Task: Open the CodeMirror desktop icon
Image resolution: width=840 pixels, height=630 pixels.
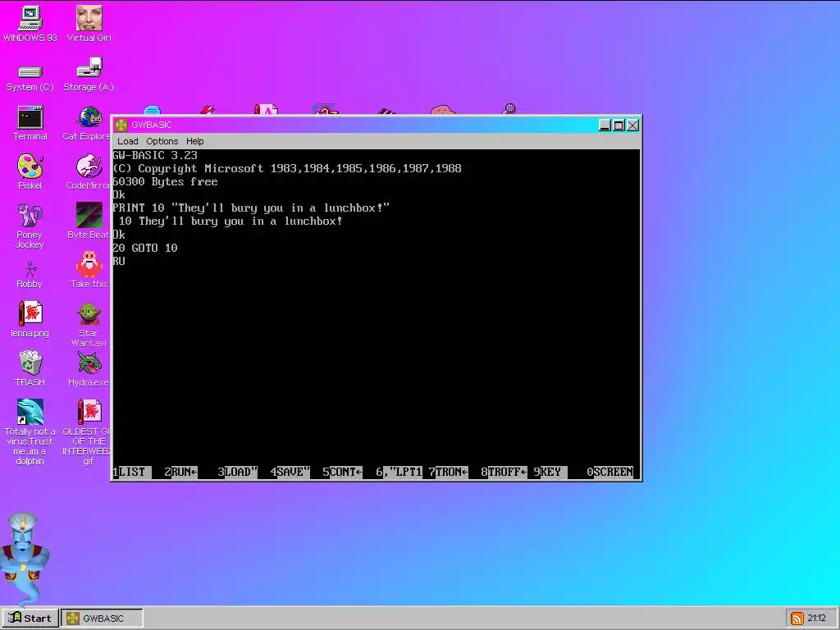Action: click(89, 172)
